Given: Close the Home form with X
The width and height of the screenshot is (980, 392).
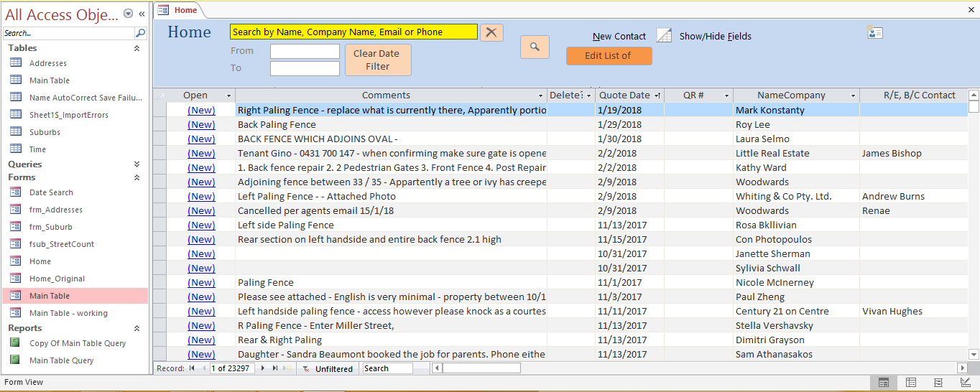Looking at the screenshot, I should pos(971,9).
